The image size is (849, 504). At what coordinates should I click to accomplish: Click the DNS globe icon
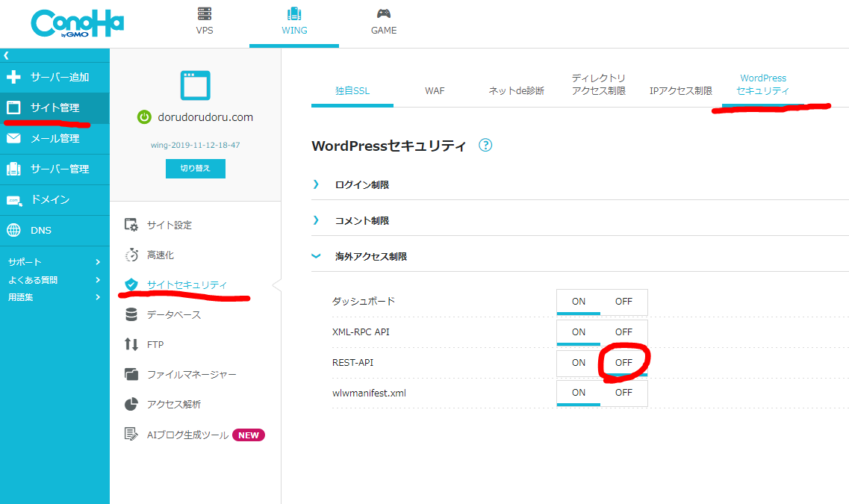click(13, 230)
